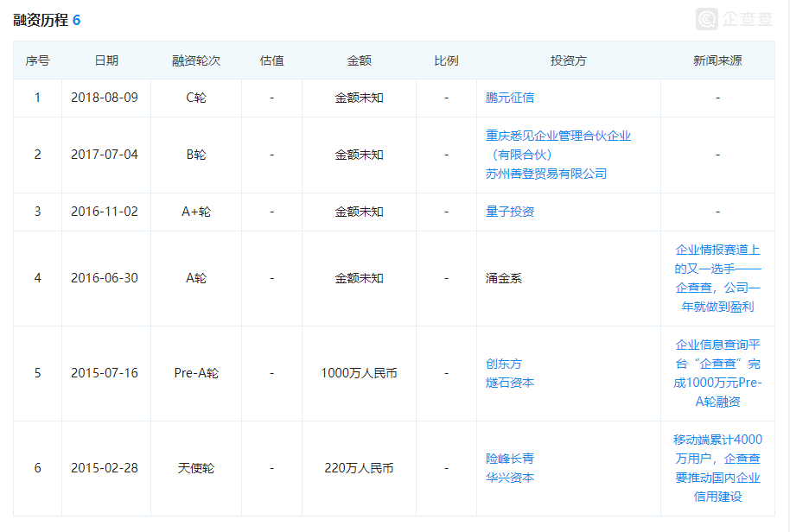Open investor link 苏州善登贸易有限公司
This screenshot has height=532, width=790.
tap(545, 174)
